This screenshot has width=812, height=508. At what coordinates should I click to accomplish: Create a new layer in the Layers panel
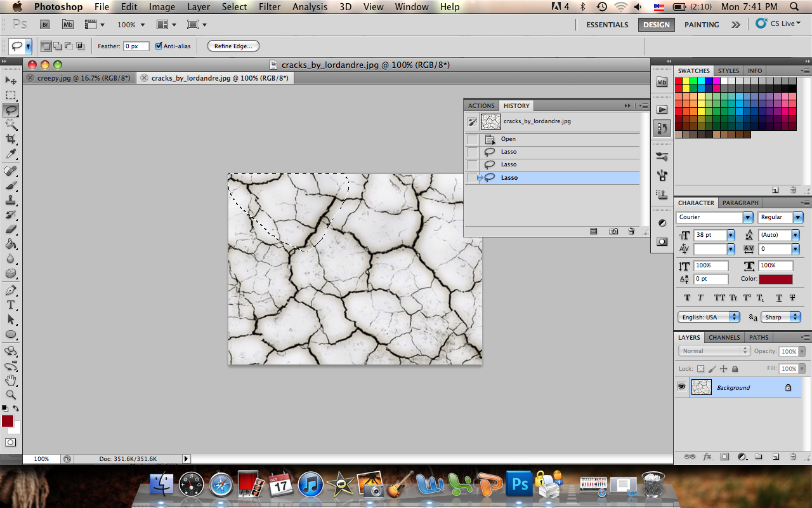775,457
